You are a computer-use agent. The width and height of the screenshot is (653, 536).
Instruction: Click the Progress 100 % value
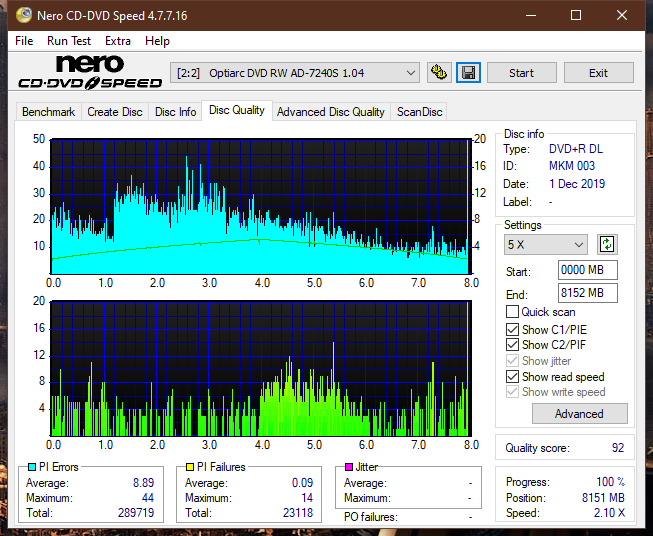click(610, 482)
